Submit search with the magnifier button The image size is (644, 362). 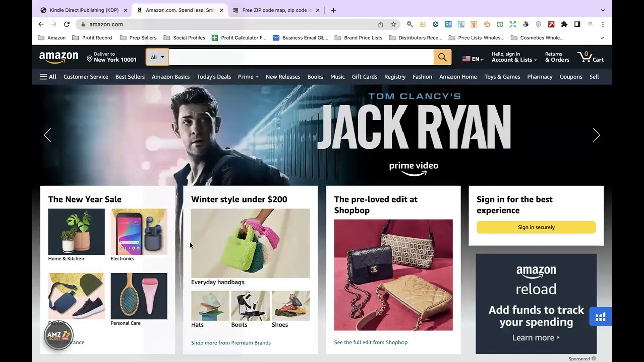tap(442, 57)
